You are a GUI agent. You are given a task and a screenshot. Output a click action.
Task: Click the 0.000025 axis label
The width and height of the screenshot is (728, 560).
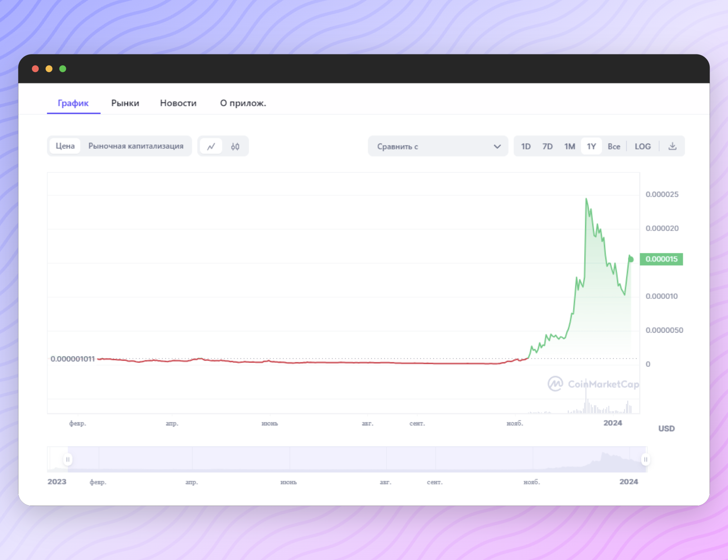point(662,194)
